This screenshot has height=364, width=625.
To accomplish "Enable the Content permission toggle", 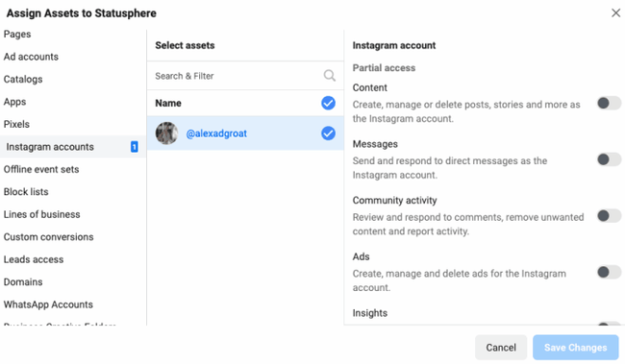I will tap(609, 103).
